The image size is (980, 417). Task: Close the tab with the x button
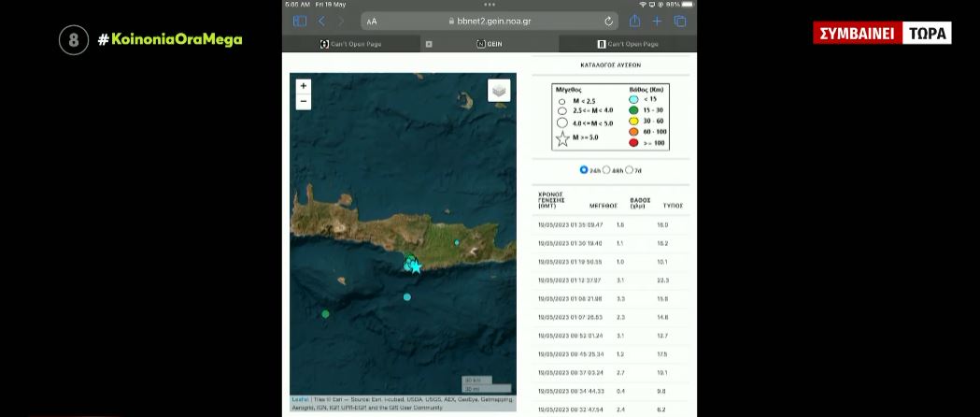click(429, 44)
